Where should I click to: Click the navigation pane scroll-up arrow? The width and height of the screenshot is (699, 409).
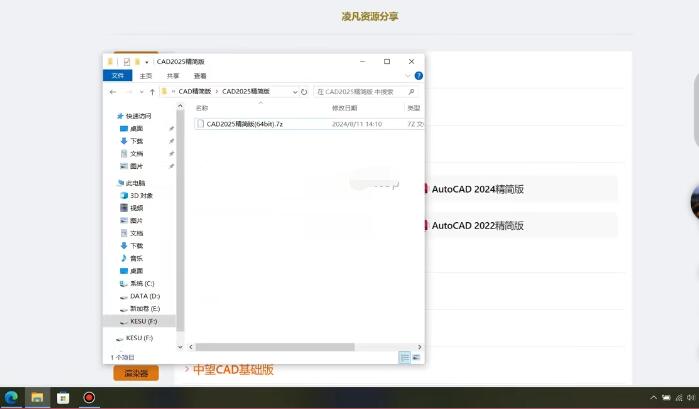click(180, 106)
